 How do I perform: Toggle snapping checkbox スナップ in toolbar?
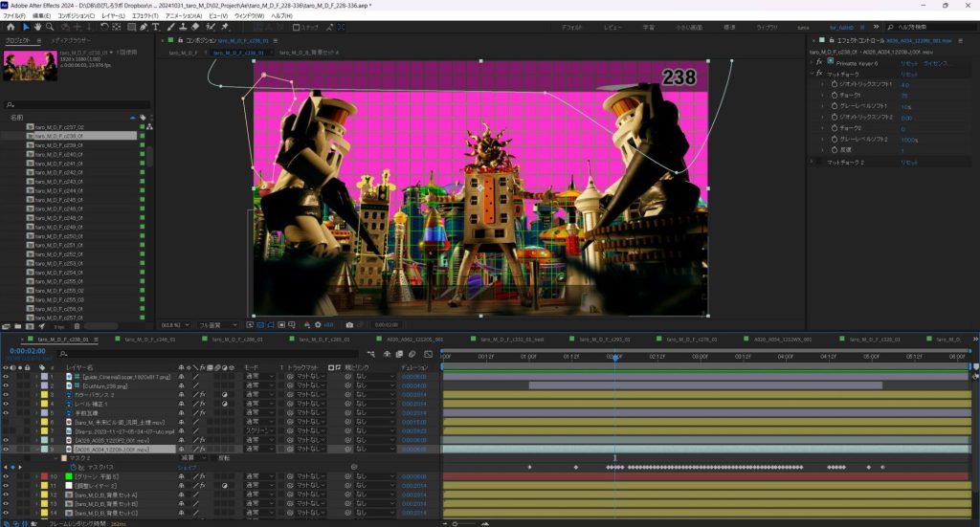coord(297,28)
